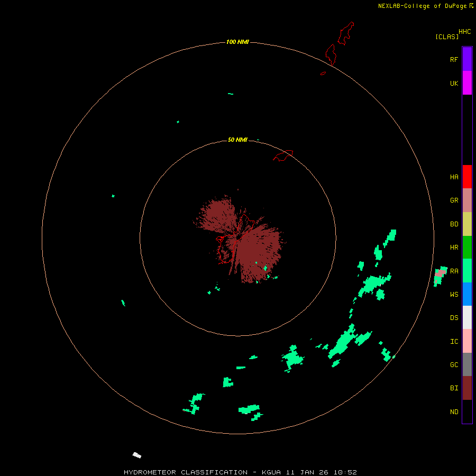Click the DS white legend swatch
This screenshot has width=476, height=476.
click(467, 317)
